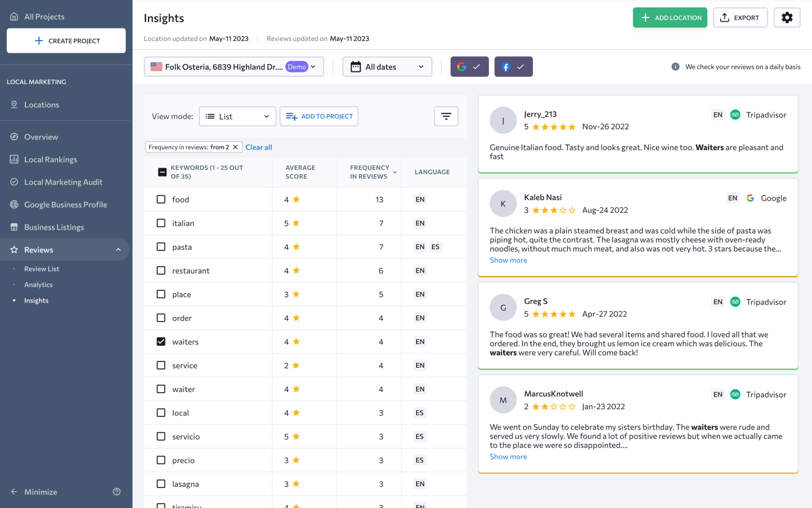
Task: Open the Locations section in the sidebar
Action: click(x=41, y=104)
